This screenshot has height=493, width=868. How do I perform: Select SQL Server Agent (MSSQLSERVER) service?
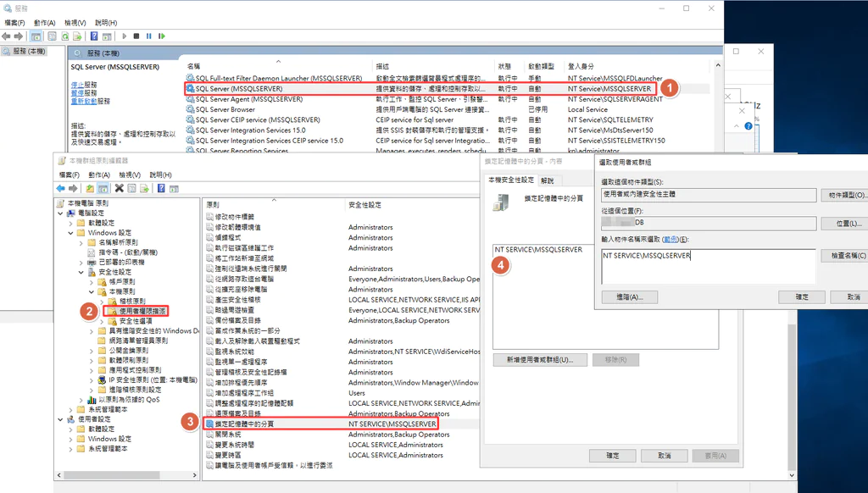[x=249, y=99]
